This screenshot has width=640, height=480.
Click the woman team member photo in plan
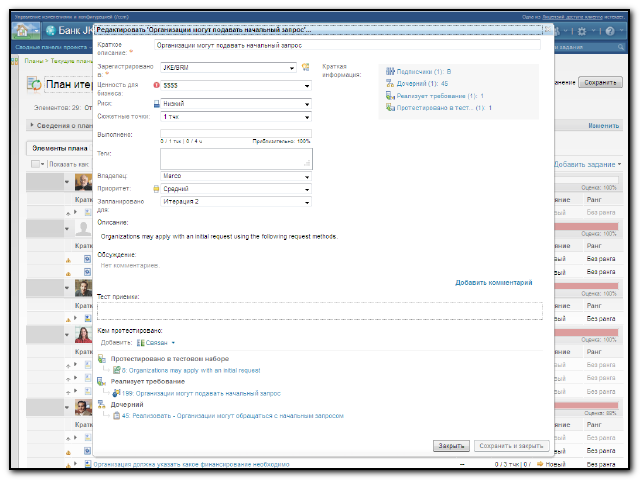(x=83, y=335)
